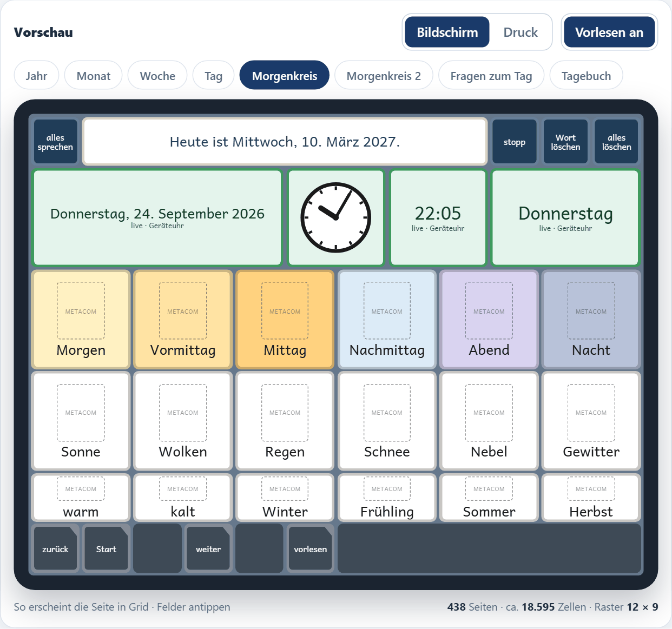The width and height of the screenshot is (672, 629).
Task: Switch to the Woche tab
Action: click(x=157, y=76)
